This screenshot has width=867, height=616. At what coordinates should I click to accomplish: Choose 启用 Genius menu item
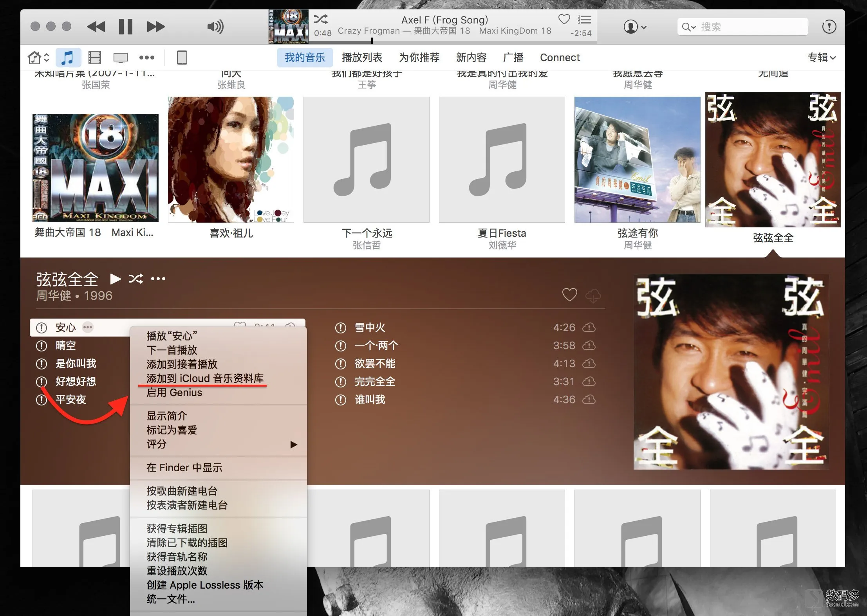pos(219,392)
